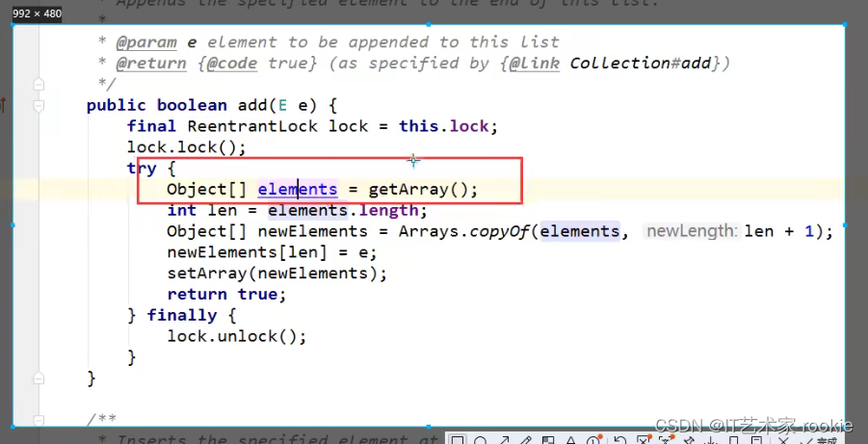The image size is (868, 444).
Task: Click the return true statement
Action: 226,295
